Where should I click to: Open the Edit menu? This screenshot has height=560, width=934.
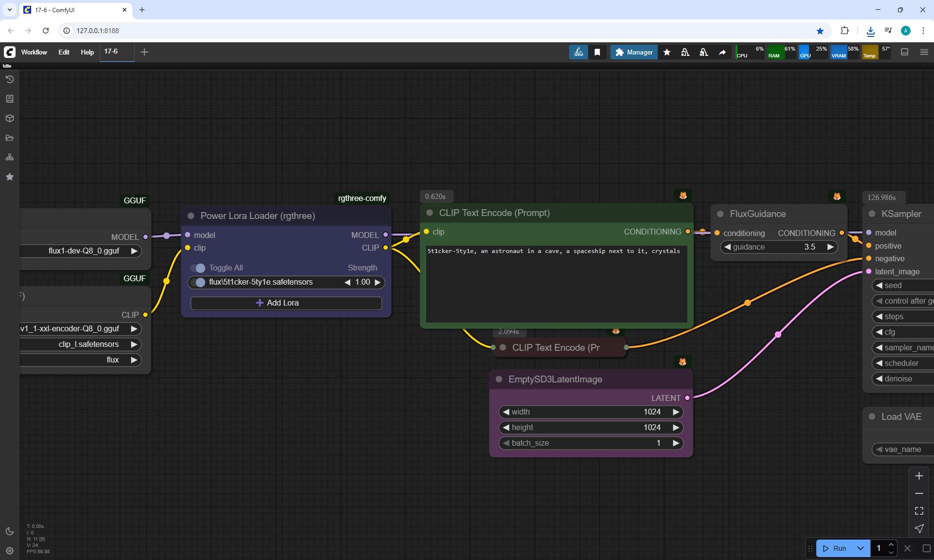[64, 52]
